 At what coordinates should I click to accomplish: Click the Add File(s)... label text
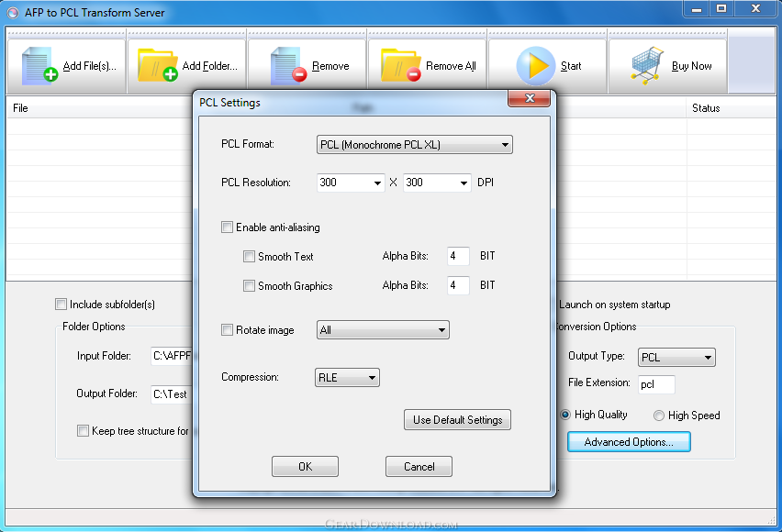90,66
